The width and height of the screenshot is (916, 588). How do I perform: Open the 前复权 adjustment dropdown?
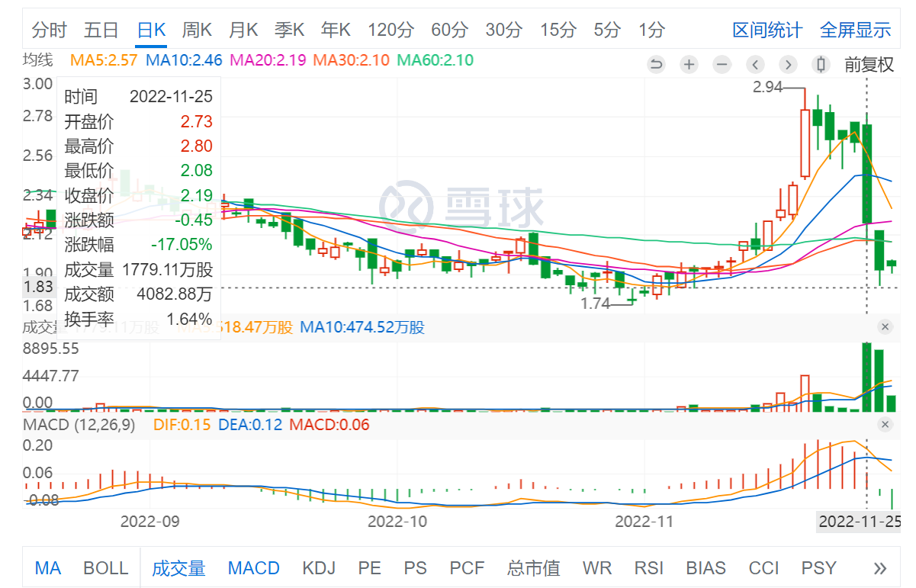pos(869,65)
